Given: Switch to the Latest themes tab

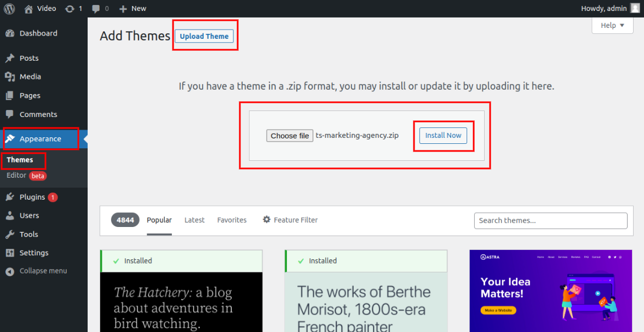Looking at the screenshot, I should pos(194,220).
